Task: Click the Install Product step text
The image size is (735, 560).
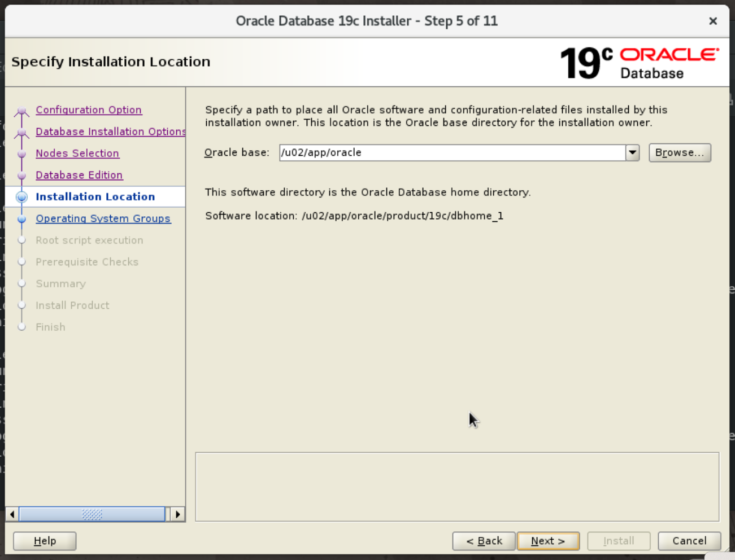Action: click(72, 305)
